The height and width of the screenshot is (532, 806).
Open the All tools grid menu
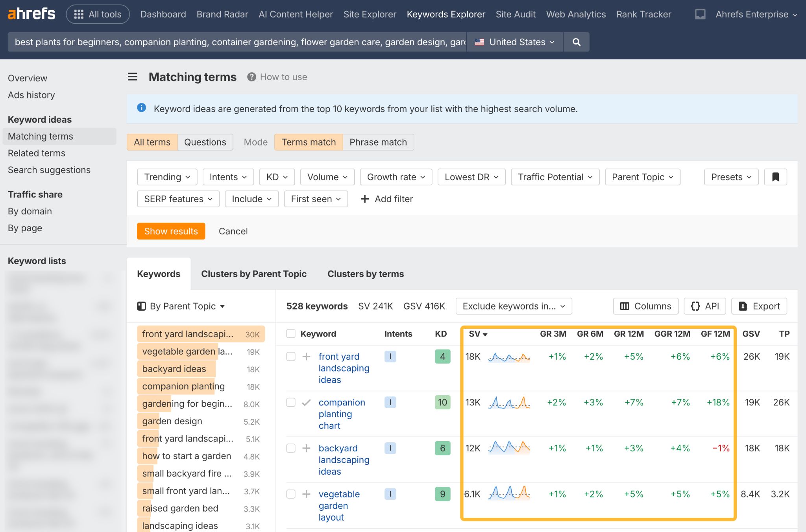[x=98, y=14]
